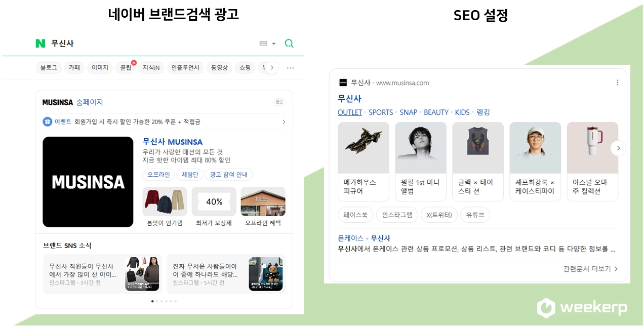Switch to the 블로그 tab

pyautogui.click(x=48, y=67)
